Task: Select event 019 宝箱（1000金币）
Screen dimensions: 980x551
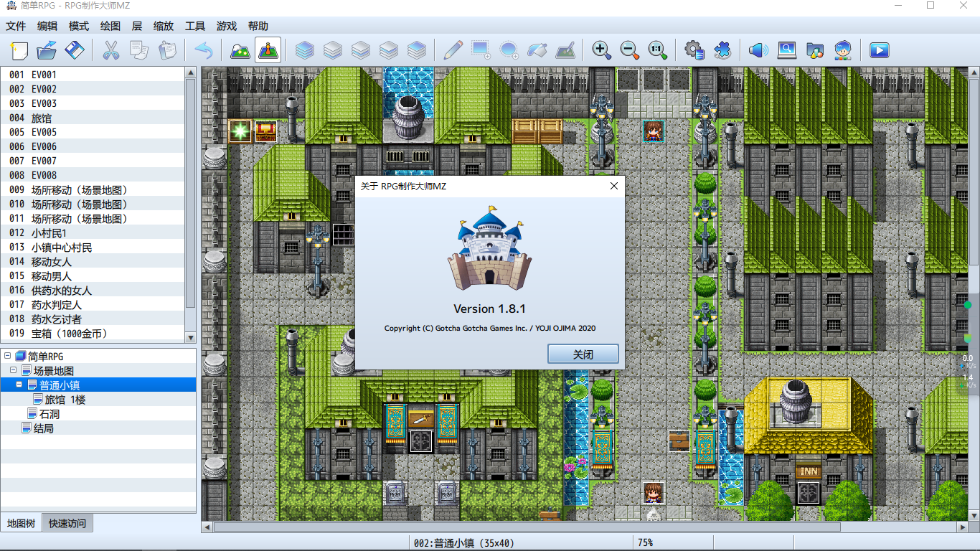Action: pyautogui.click(x=93, y=334)
